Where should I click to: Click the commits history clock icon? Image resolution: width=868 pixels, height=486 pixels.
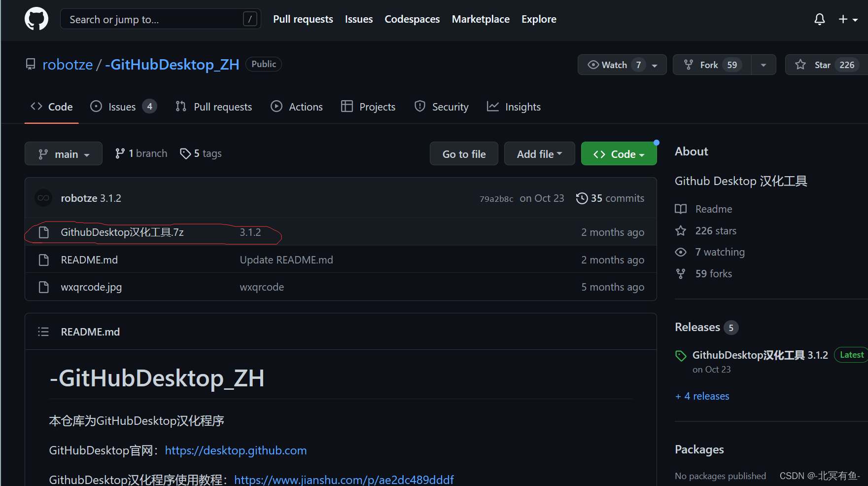[x=582, y=198]
